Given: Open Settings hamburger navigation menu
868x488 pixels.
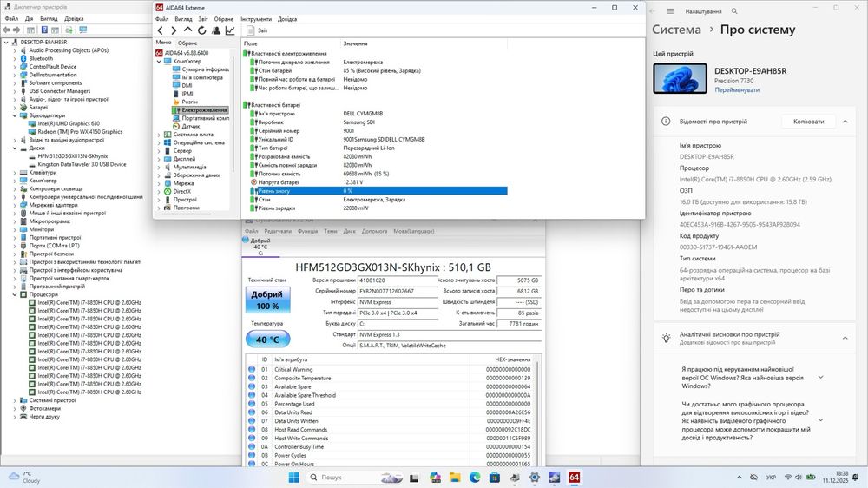Looking at the screenshot, I should 670,11.
